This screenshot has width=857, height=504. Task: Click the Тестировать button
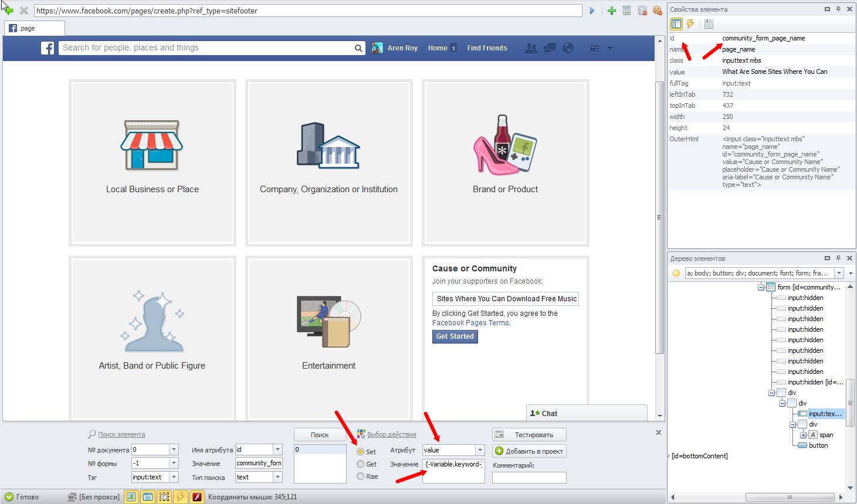(529, 434)
